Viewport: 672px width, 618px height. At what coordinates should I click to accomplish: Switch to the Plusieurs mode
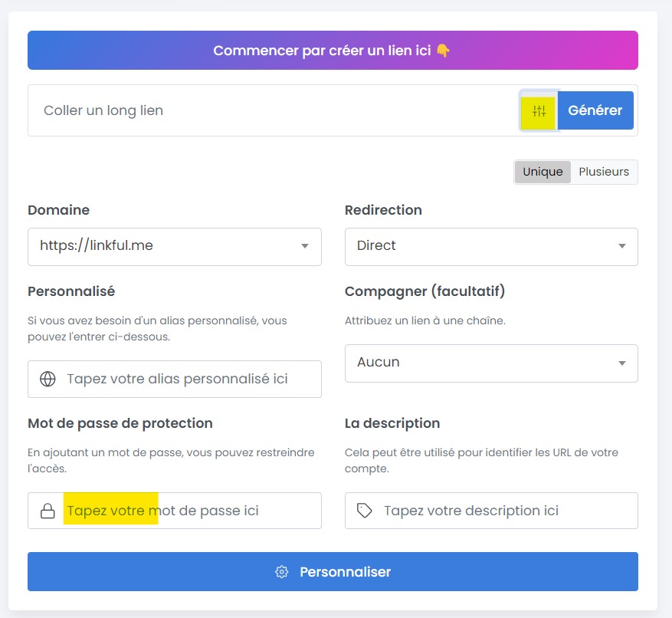point(604,172)
